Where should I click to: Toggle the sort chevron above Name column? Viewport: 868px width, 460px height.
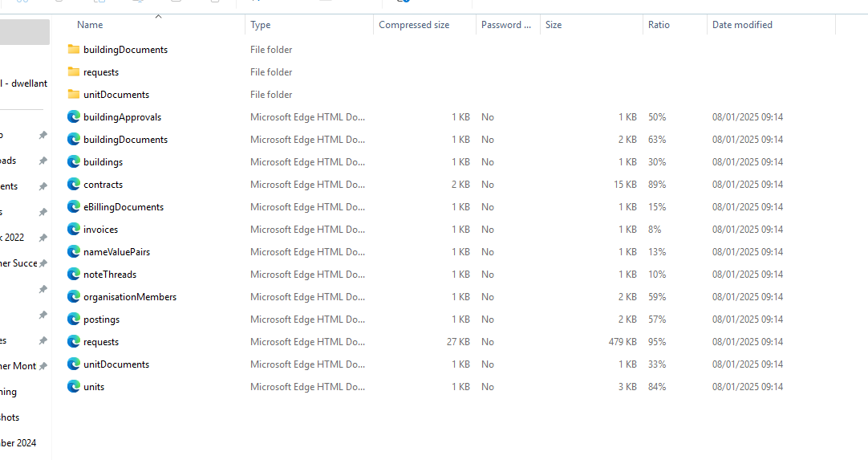(x=158, y=16)
